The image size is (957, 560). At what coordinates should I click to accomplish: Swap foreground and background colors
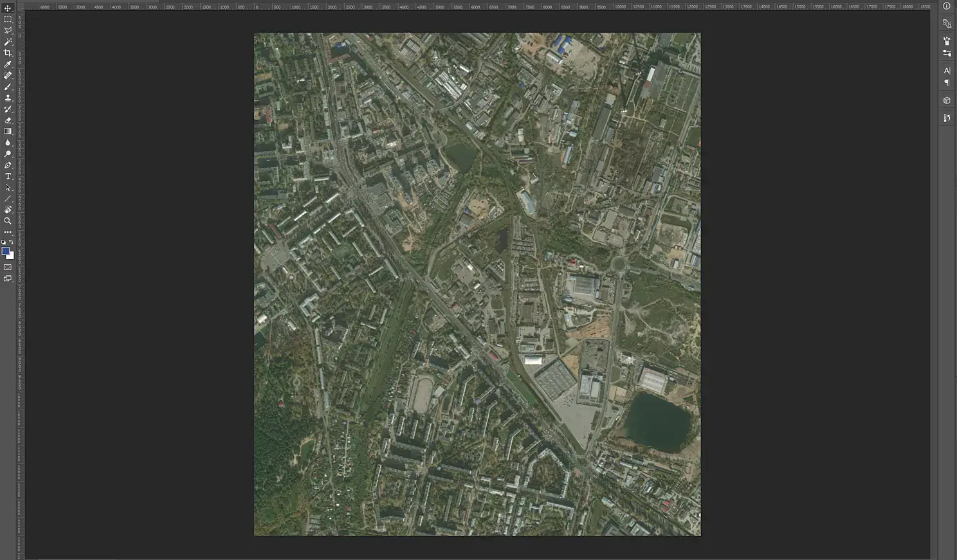(12, 242)
